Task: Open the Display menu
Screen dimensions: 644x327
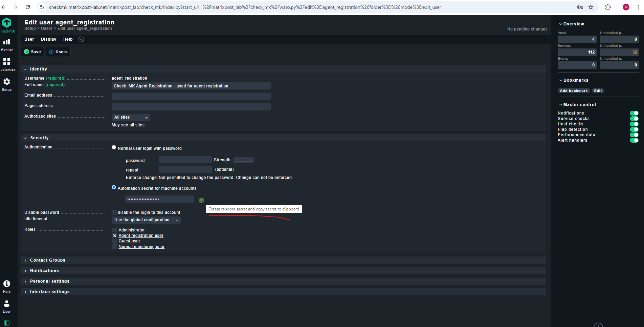Action: coord(48,39)
